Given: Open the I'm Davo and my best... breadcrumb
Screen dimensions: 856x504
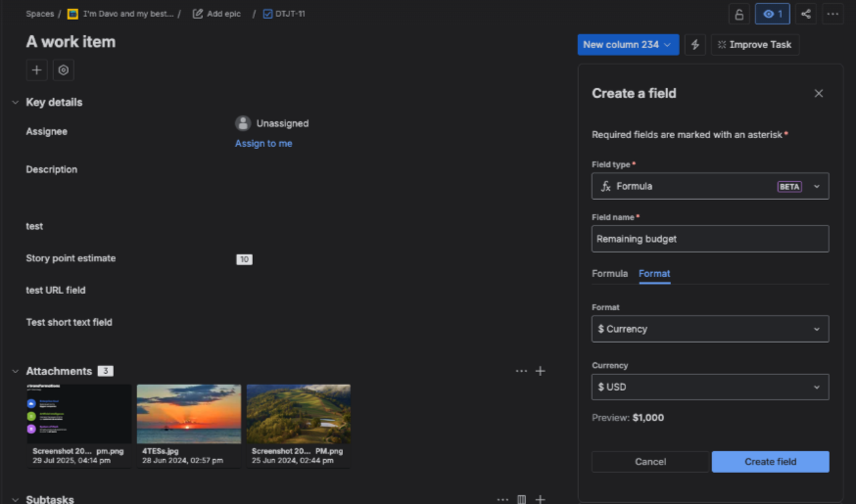Looking at the screenshot, I should (120, 14).
